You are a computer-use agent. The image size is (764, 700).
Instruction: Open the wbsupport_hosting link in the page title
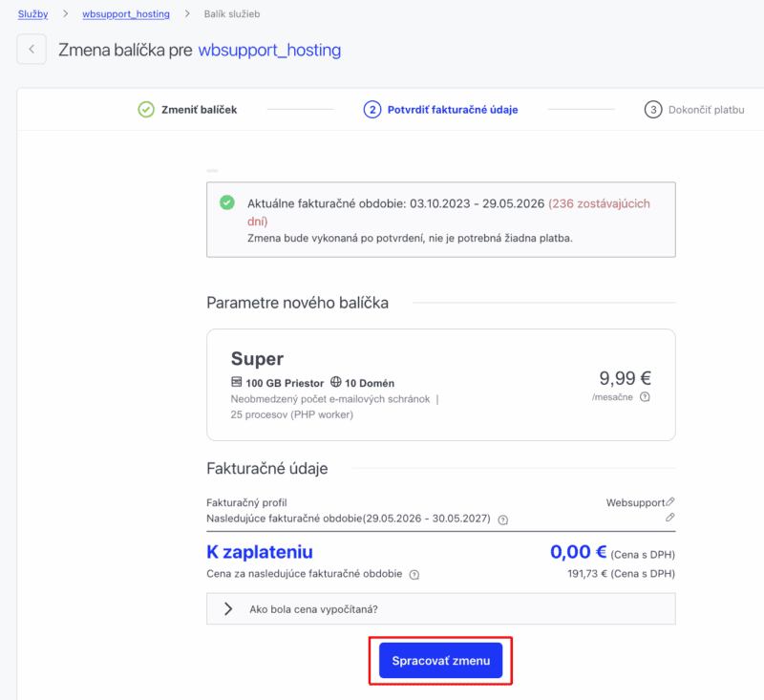[x=269, y=50]
